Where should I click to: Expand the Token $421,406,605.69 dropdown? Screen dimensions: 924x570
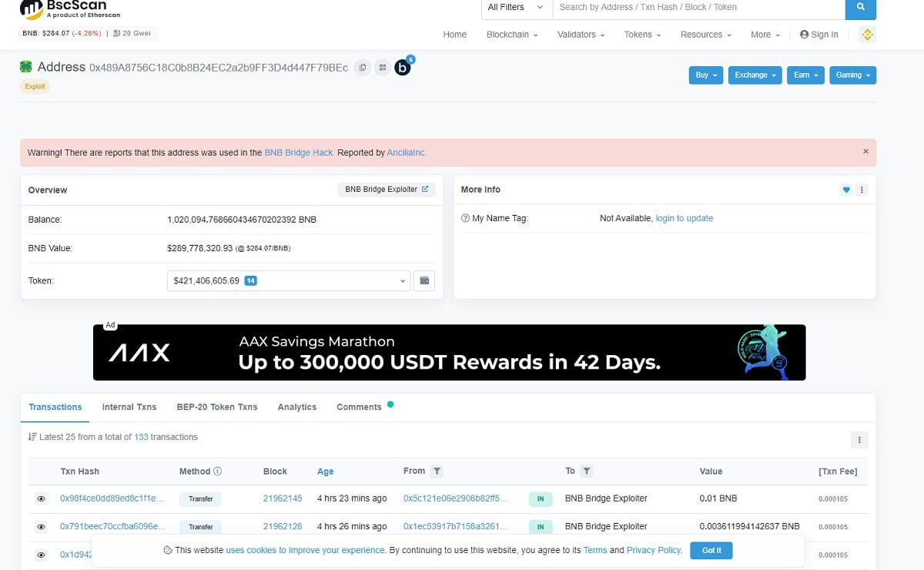[289, 281]
